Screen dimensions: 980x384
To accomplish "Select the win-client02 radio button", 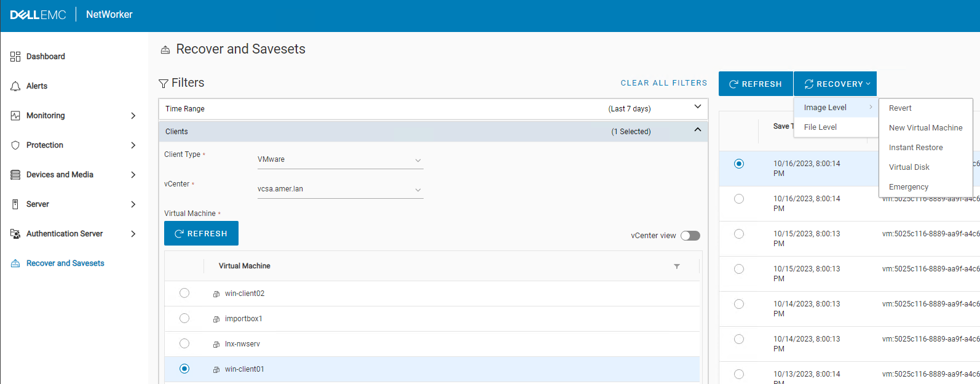I will 184,293.
